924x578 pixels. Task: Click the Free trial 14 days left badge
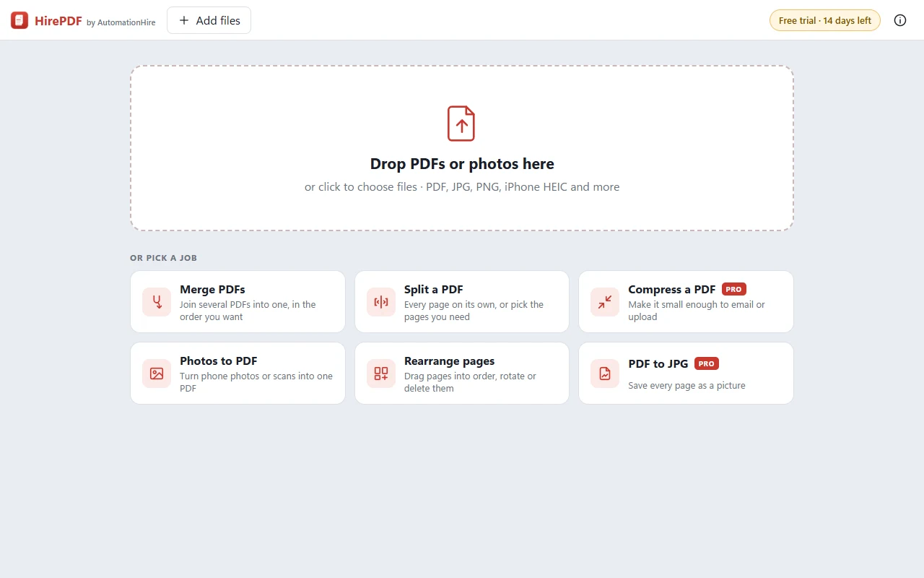coord(825,20)
